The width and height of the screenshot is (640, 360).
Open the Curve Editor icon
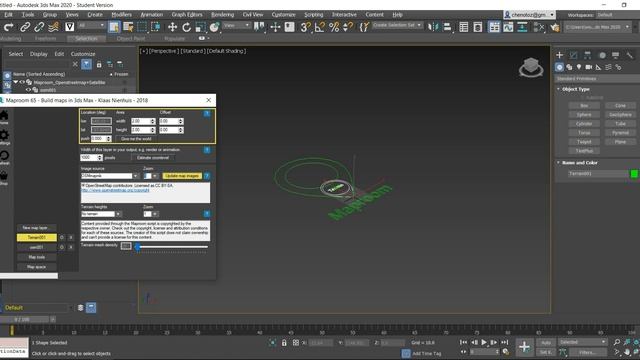508,27
